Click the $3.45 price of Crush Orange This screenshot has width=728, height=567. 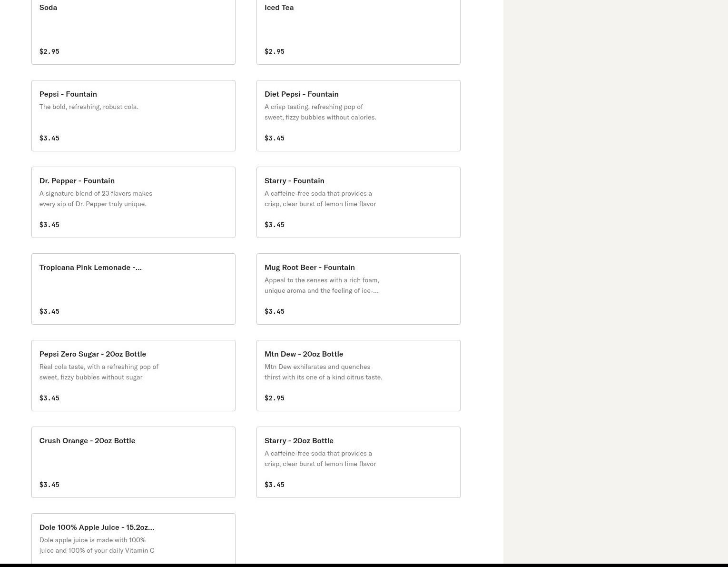tap(49, 485)
